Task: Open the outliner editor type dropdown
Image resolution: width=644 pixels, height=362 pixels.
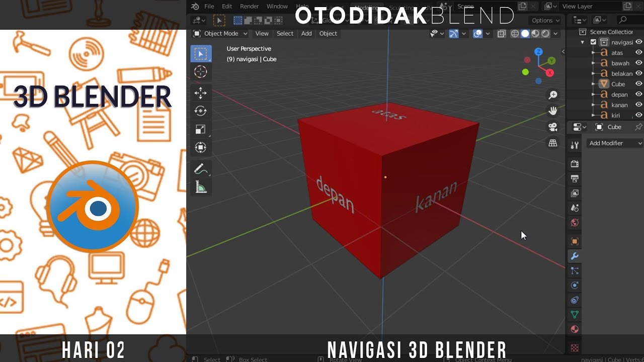Action: [580, 20]
